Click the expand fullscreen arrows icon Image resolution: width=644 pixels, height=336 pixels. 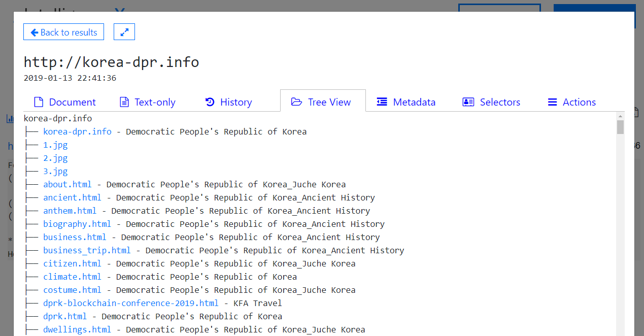click(x=124, y=32)
